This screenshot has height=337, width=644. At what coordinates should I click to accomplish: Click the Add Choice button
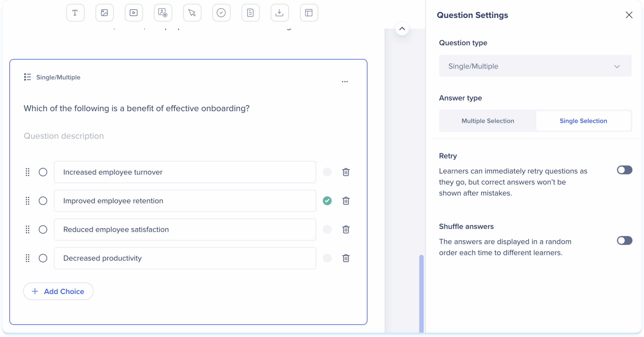tap(58, 291)
